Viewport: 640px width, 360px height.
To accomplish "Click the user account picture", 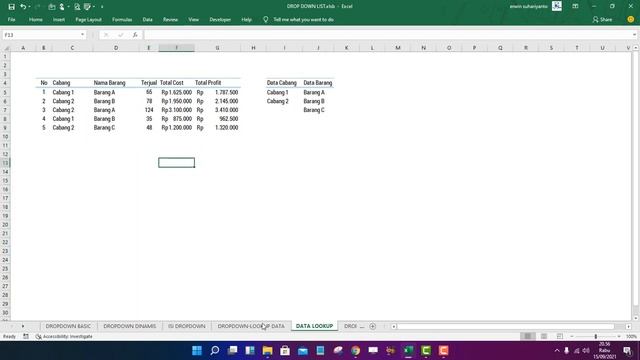I will coord(557,6).
